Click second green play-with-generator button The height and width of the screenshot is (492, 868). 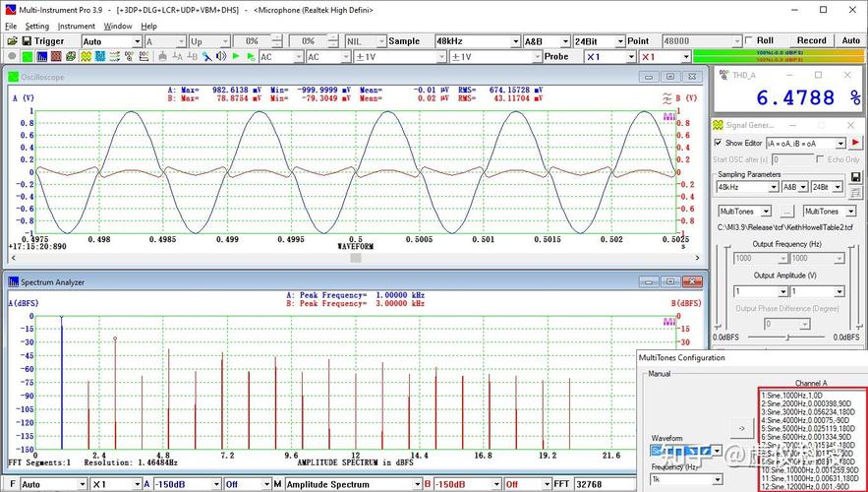click(x=251, y=56)
